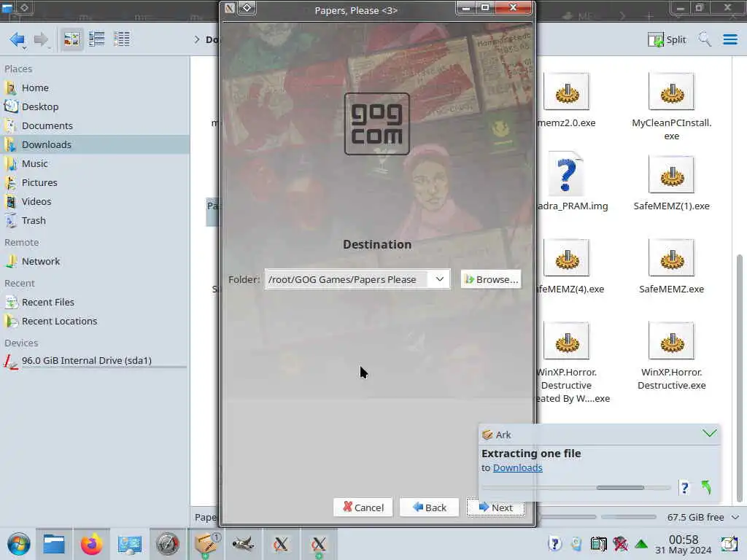Expand hidden system tray icons arrow
The image size is (747, 560).
coord(641,544)
